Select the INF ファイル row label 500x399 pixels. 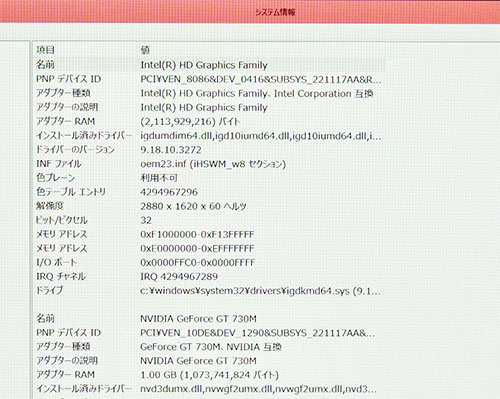pyautogui.click(x=59, y=164)
